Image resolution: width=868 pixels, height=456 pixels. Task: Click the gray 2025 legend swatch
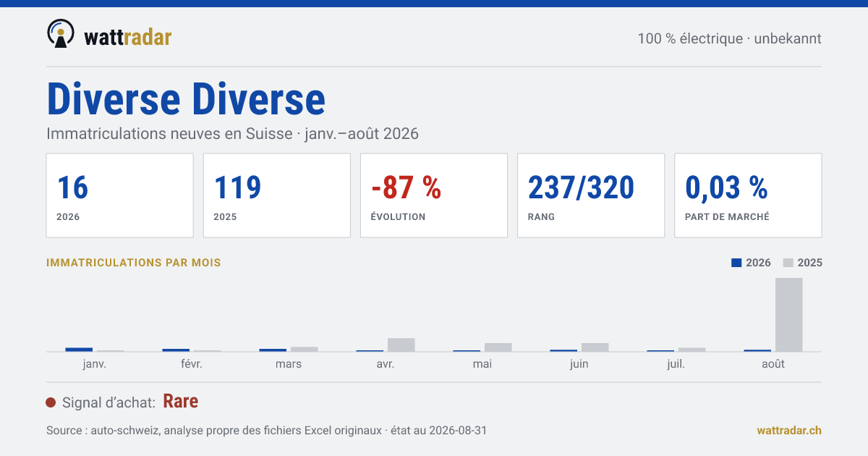point(788,263)
